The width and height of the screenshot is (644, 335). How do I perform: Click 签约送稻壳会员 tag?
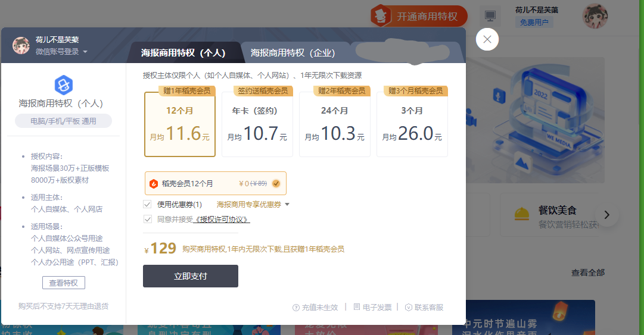point(263,90)
